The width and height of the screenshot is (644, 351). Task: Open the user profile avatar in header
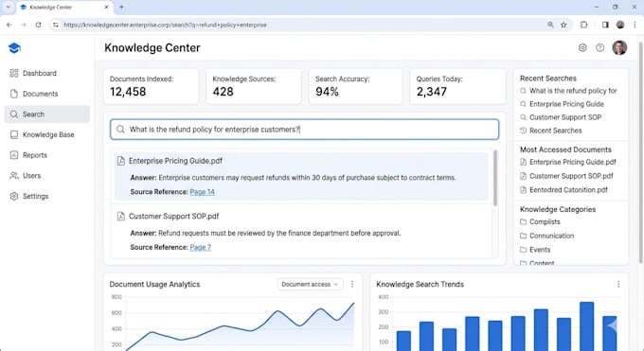coord(619,47)
